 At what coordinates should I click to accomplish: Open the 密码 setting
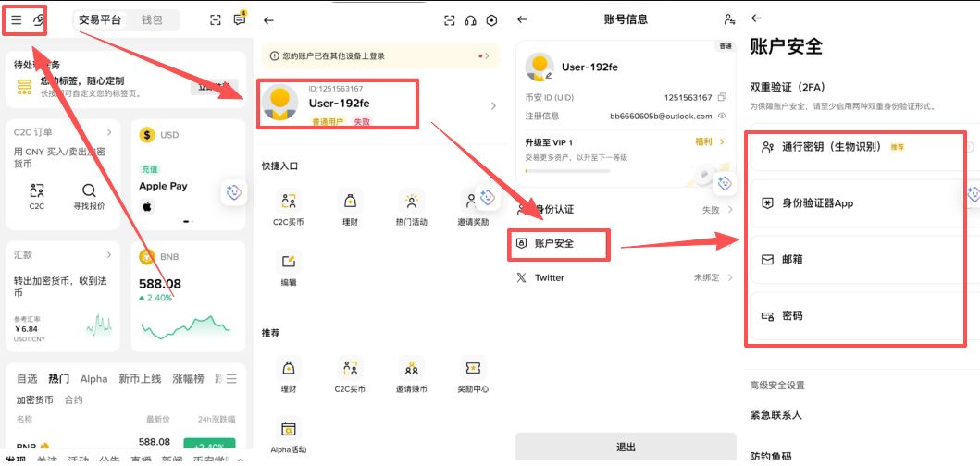863,316
